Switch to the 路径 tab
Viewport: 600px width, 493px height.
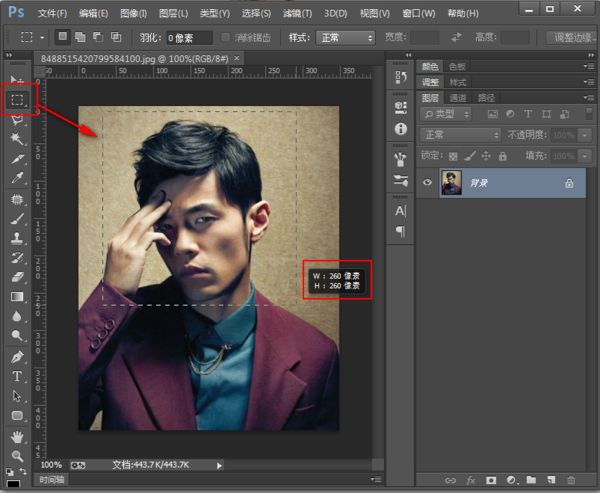[x=486, y=98]
